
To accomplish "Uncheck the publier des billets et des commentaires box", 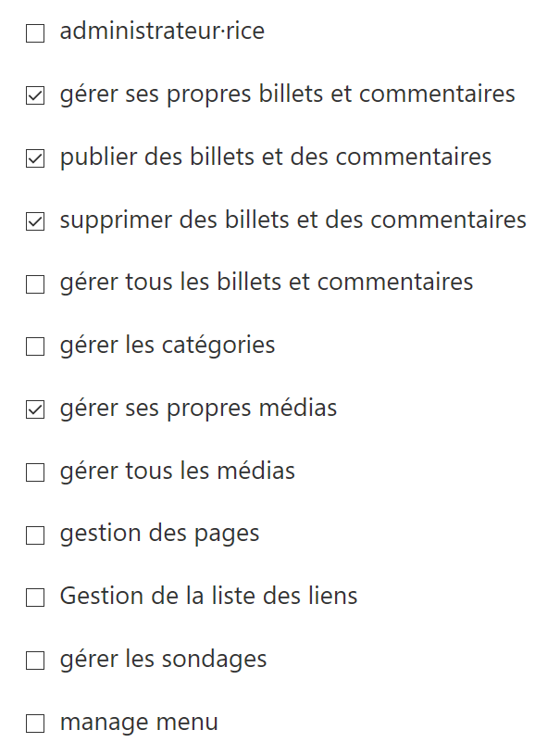I will click(35, 158).
